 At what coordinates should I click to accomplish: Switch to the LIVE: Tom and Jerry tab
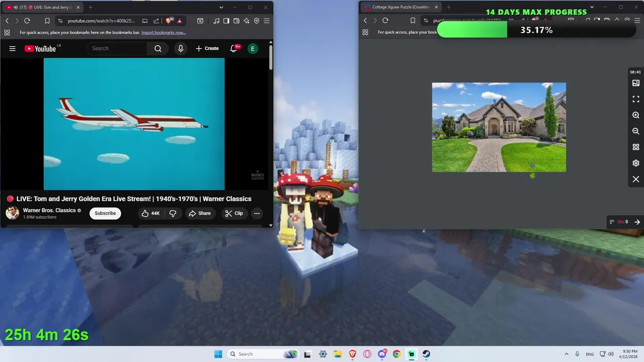[42, 8]
